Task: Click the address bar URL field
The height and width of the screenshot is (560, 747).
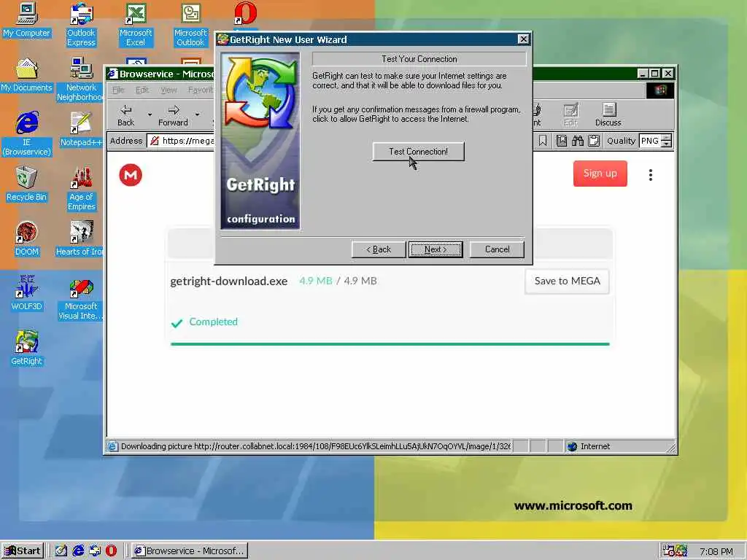Action: (x=181, y=141)
